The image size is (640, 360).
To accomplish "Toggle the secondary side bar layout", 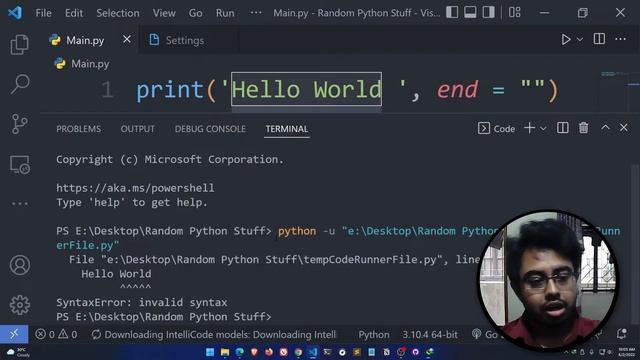I will tap(489, 12).
